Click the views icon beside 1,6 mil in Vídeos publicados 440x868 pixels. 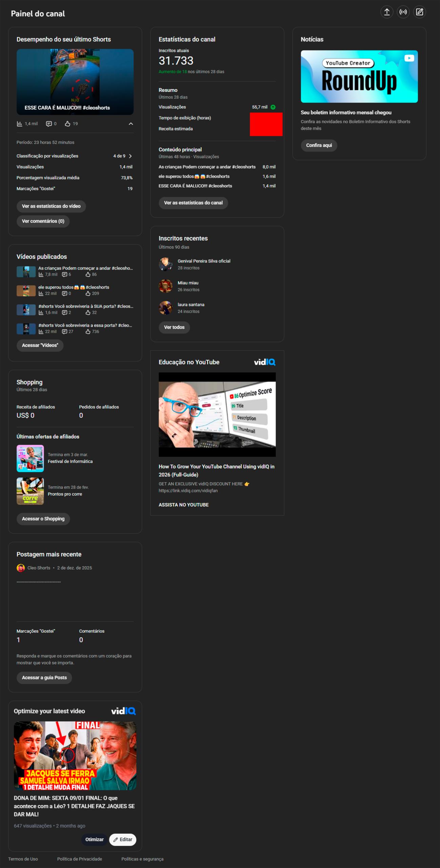click(41, 312)
